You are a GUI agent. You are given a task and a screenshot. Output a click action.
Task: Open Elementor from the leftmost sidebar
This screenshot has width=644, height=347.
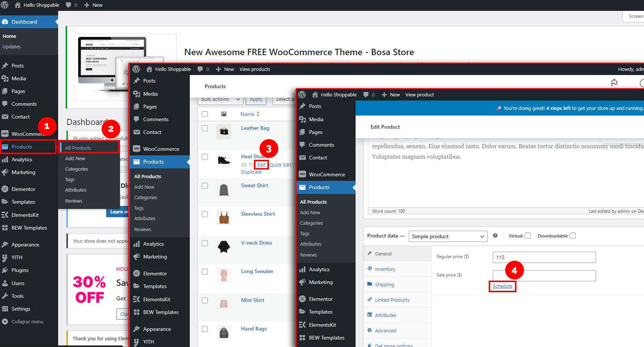click(x=23, y=189)
